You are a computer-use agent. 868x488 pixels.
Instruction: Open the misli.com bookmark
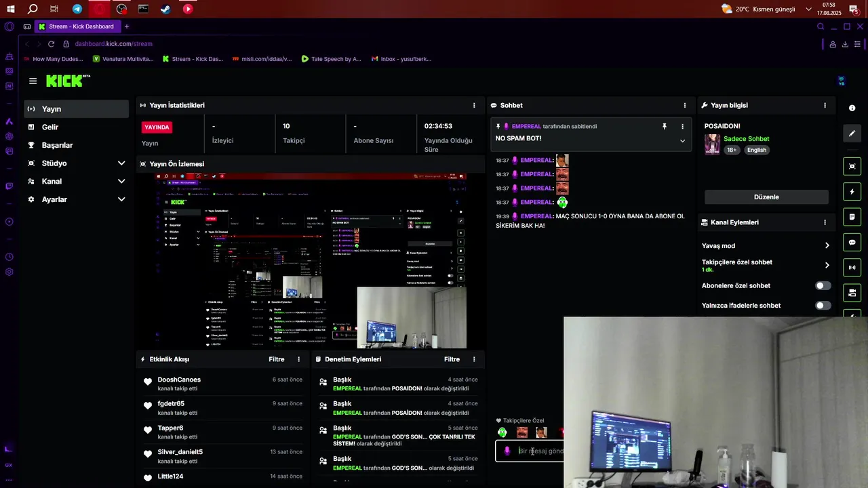tap(262, 59)
